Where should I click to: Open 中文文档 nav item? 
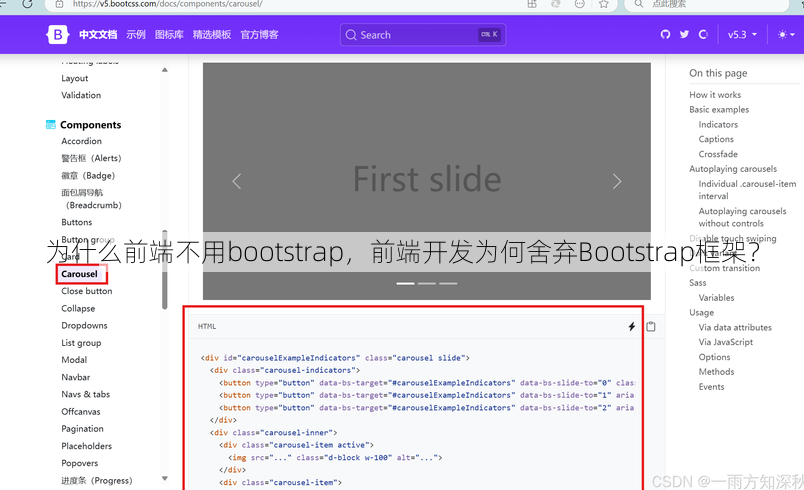(x=98, y=35)
